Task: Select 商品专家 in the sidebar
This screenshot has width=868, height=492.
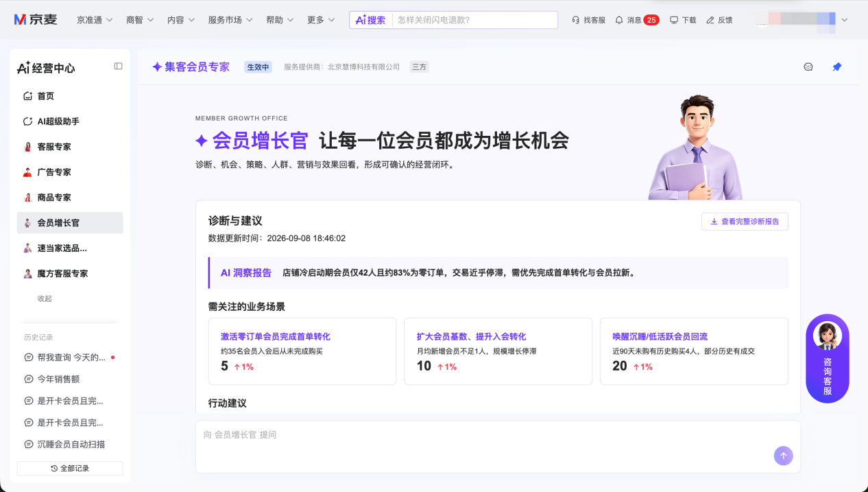Action: 70,198
